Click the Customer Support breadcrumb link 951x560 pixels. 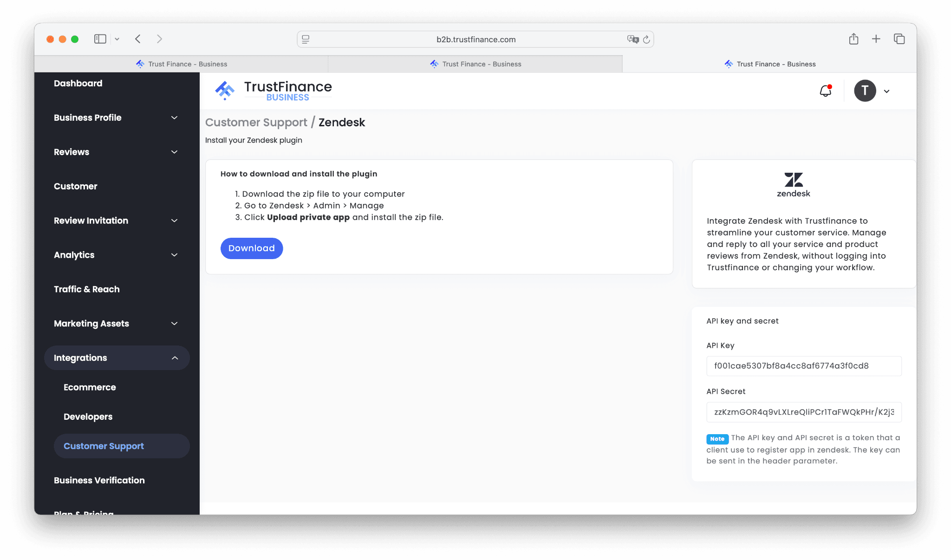click(x=256, y=122)
